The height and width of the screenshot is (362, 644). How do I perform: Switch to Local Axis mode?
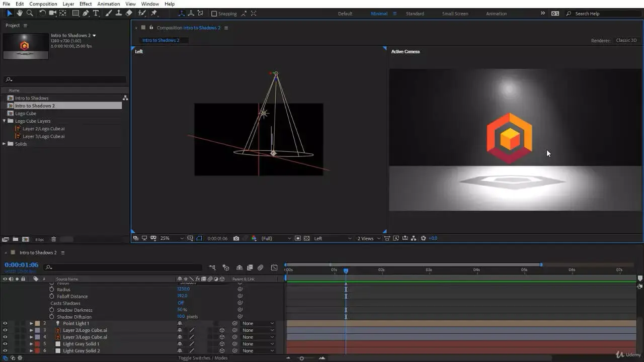click(x=182, y=14)
